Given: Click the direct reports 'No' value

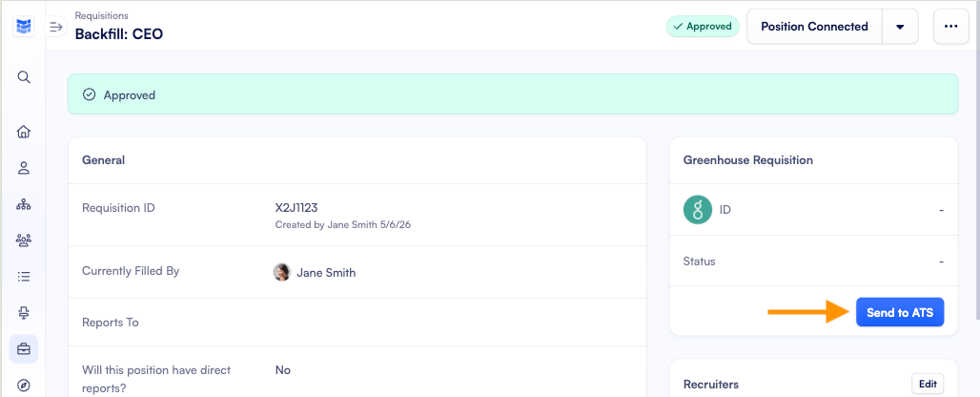Looking at the screenshot, I should coord(282,370).
